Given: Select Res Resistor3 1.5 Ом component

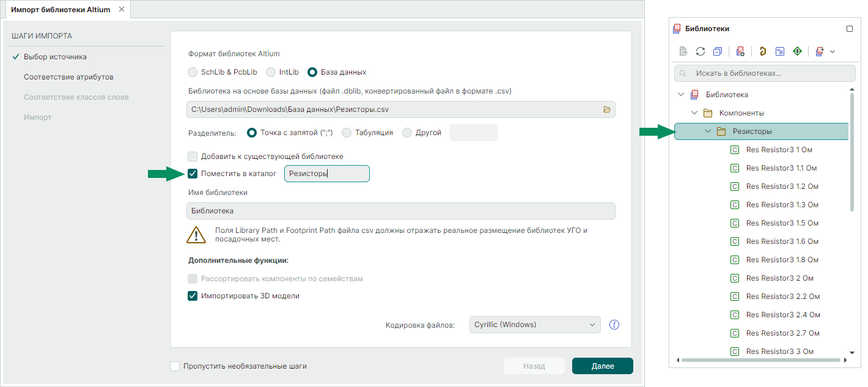Looking at the screenshot, I should 782,223.
